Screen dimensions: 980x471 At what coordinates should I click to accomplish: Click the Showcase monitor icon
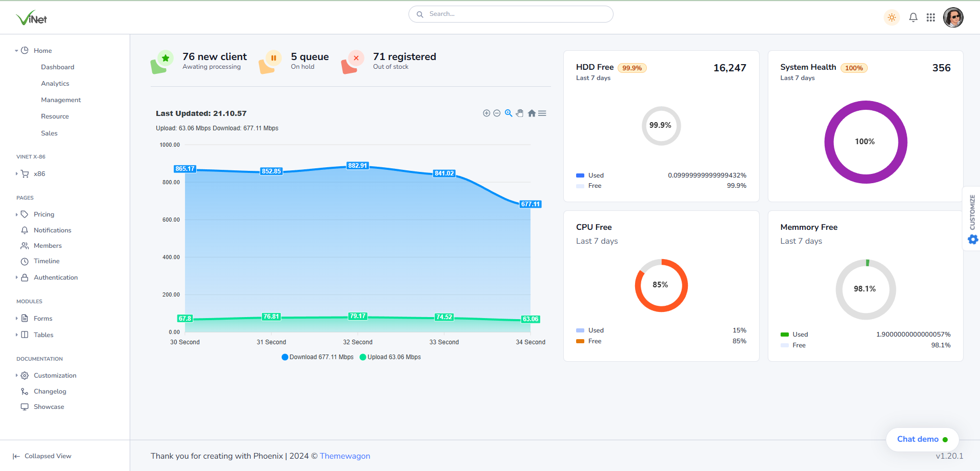click(25, 407)
